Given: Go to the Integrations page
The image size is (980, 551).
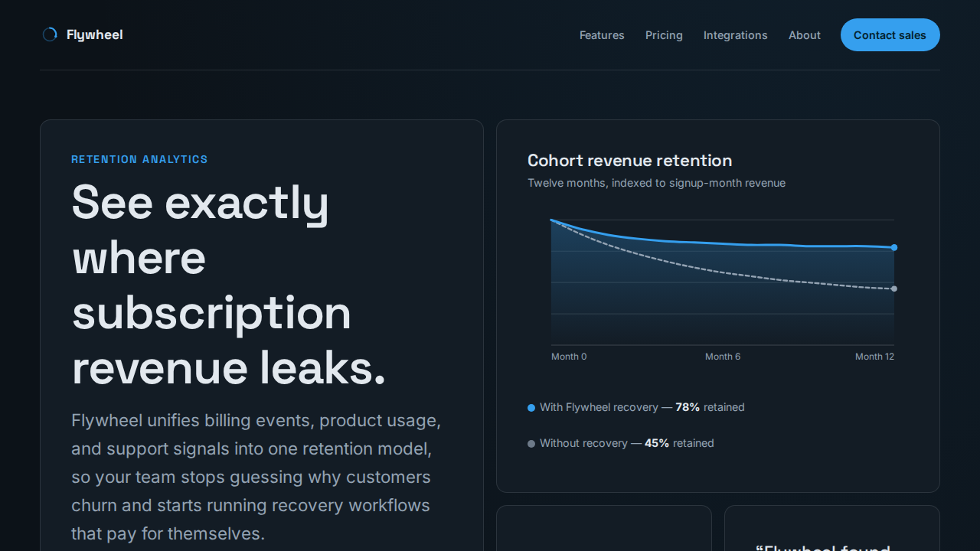Looking at the screenshot, I should 736,35.
